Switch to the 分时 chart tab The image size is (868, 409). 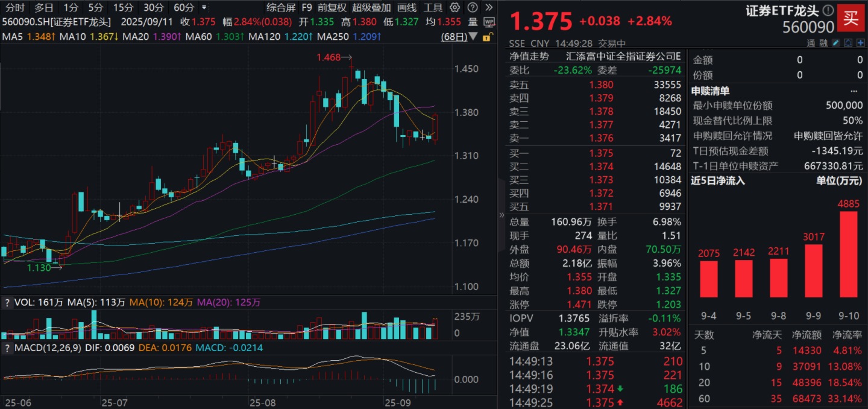pos(15,8)
